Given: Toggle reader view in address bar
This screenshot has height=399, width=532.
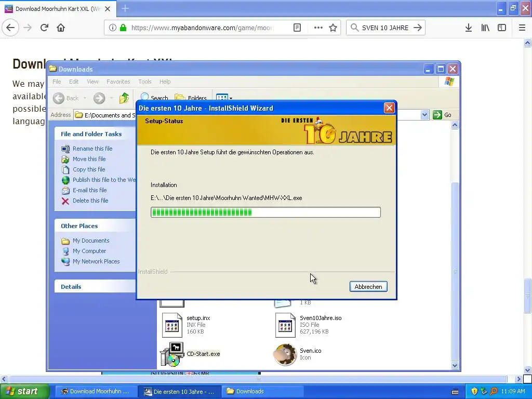Looking at the screenshot, I should [297, 28].
